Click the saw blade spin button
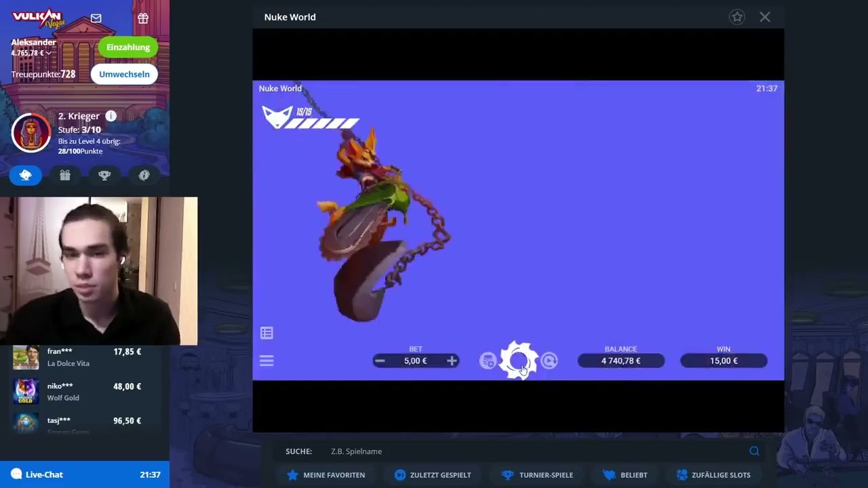The image size is (868, 488). 519,361
